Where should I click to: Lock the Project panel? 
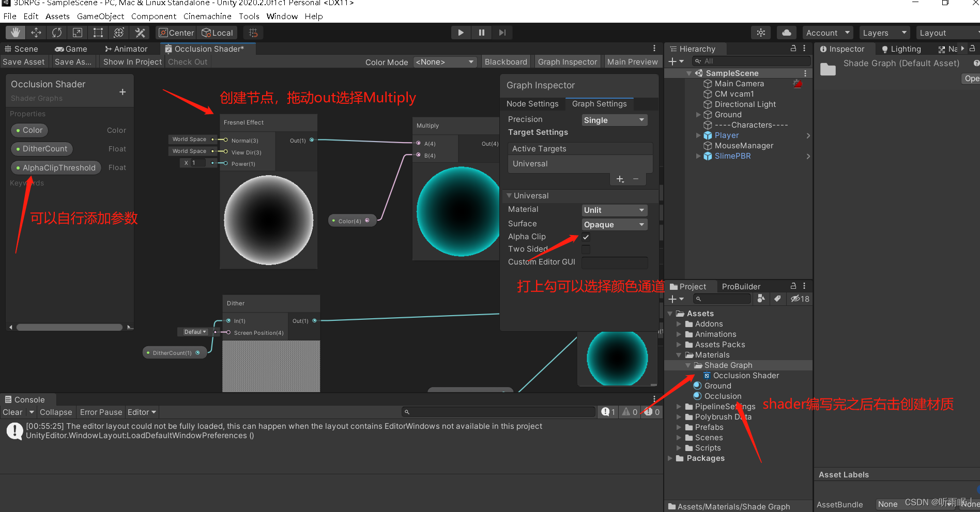(793, 286)
